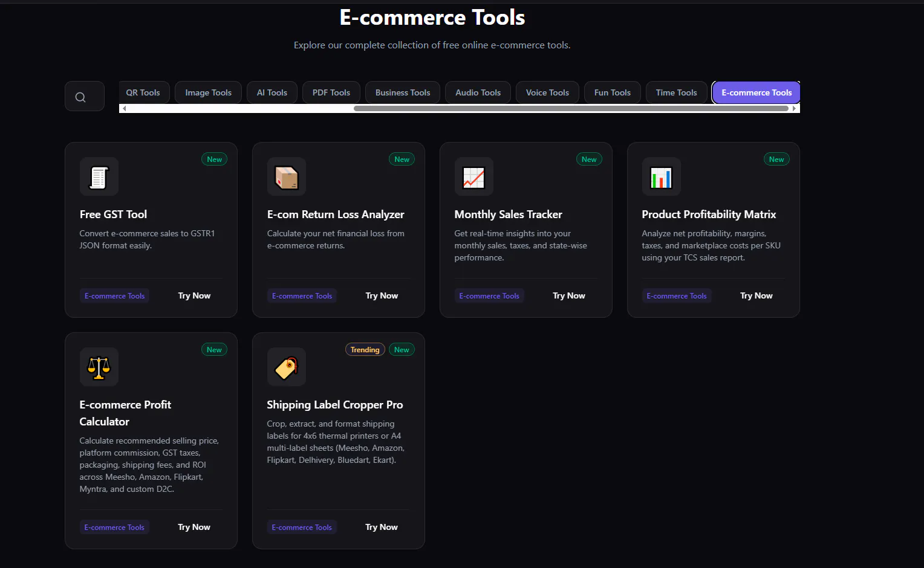Open the Time Tools tab
Image resolution: width=924 pixels, height=568 pixels.
[x=677, y=92]
